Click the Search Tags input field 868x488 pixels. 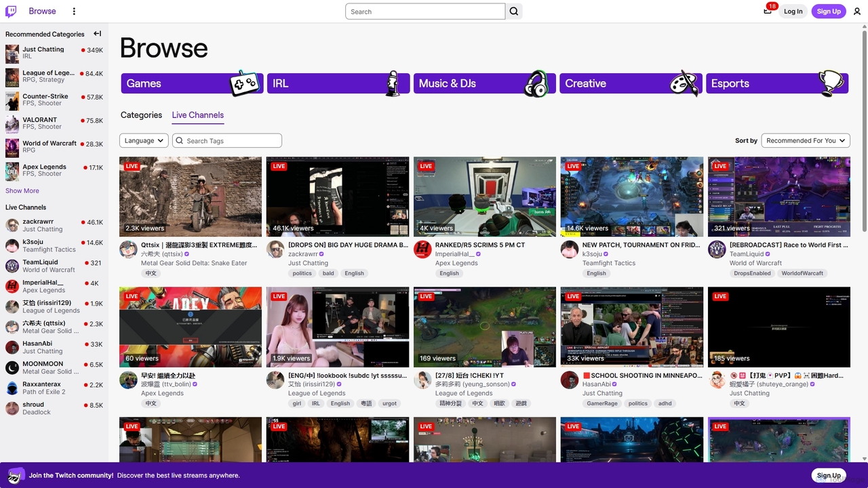[226, 140]
